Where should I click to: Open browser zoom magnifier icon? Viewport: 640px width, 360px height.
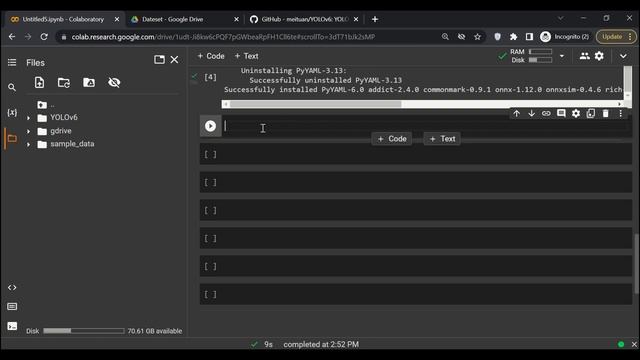tap(445, 37)
